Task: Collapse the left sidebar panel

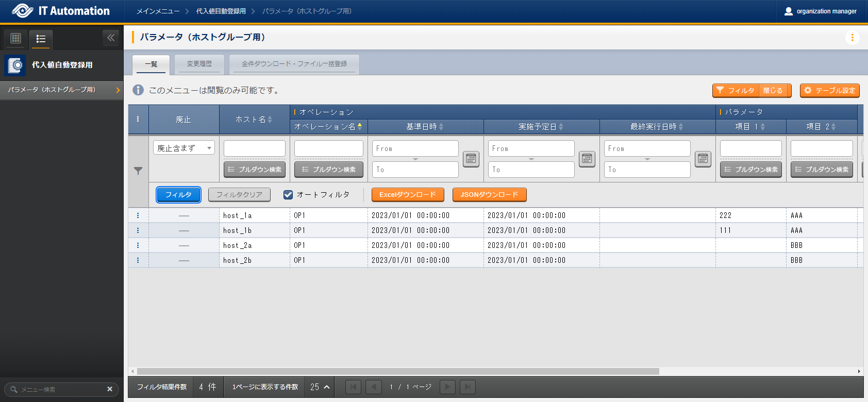Action: (x=111, y=38)
